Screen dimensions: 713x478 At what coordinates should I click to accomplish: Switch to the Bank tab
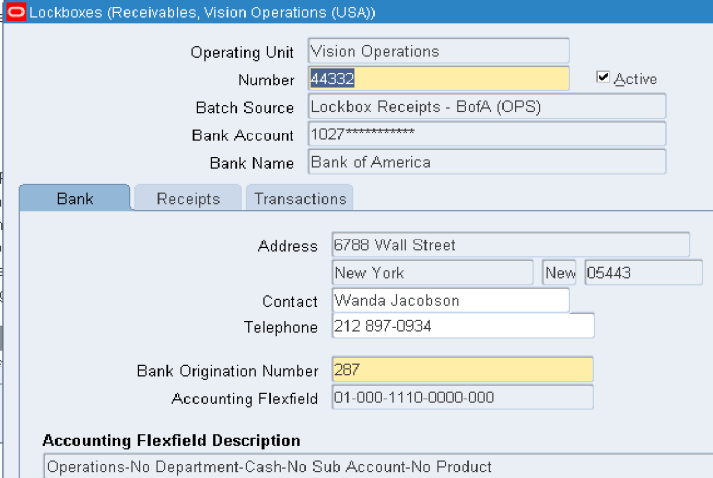tap(75, 198)
